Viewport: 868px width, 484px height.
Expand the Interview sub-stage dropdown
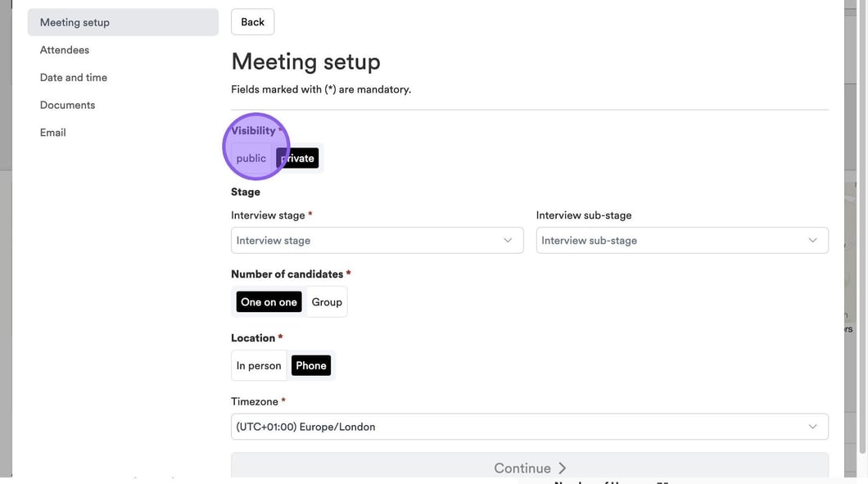(x=681, y=240)
